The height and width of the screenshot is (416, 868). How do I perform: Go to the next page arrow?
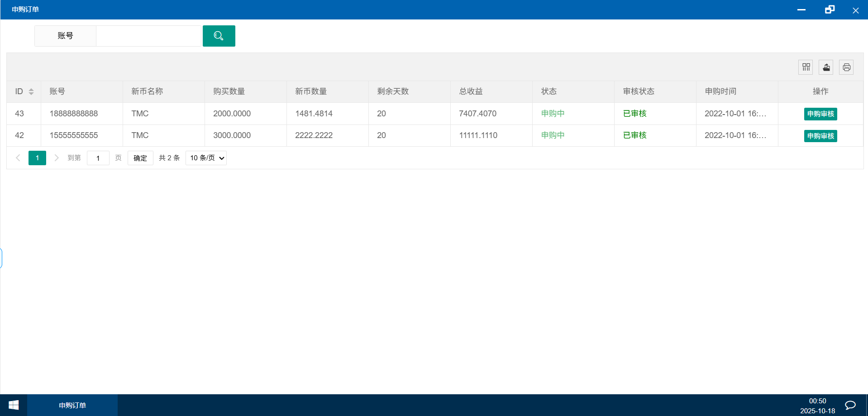[x=57, y=158]
